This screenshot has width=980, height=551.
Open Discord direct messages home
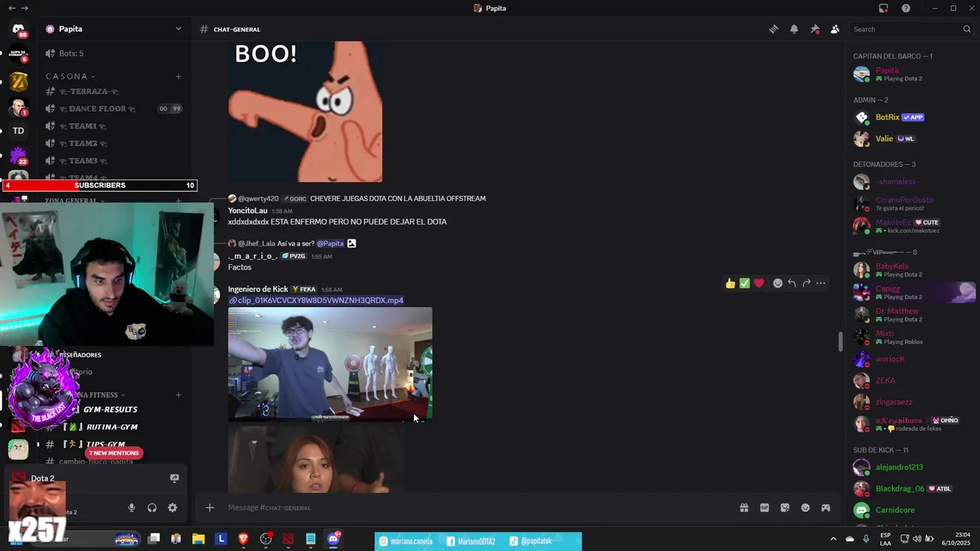point(18,30)
